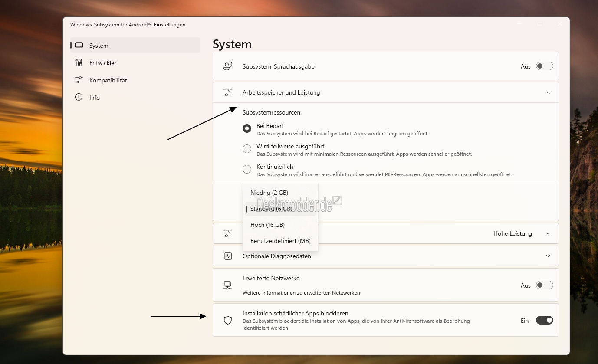Click the Kompatibilität sliders icon
The image size is (598, 364).
tap(79, 80)
